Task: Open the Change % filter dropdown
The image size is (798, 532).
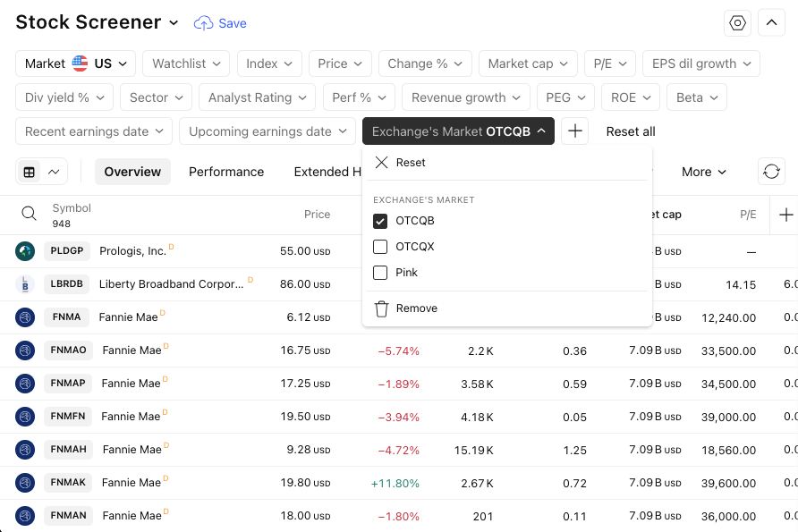Action: click(425, 63)
